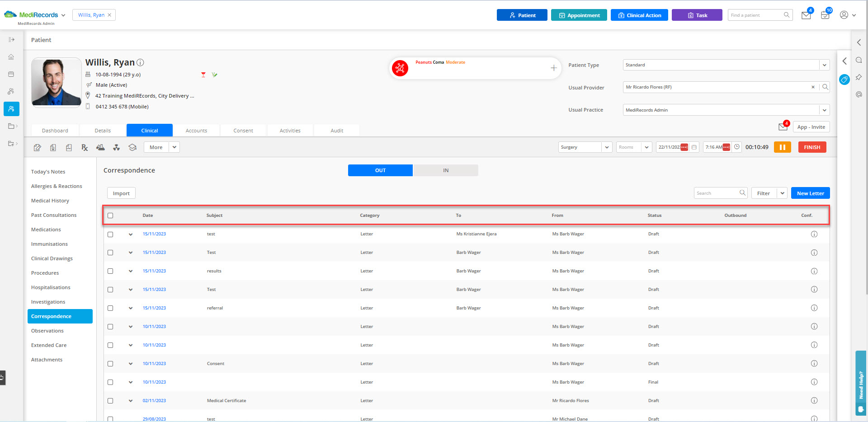The width and height of the screenshot is (868, 422).
Task: Click the red allergy alert icon
Action: tap(400, 68)
